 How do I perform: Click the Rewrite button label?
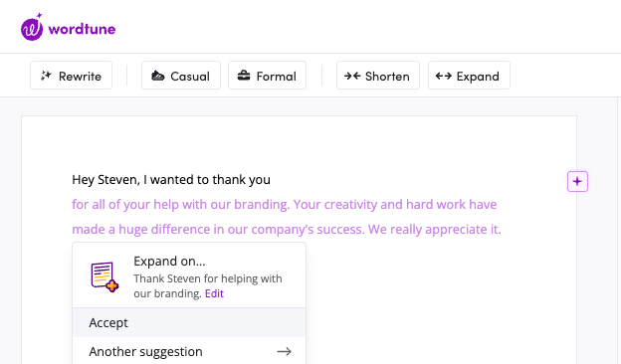pyautogui.click(x=80, y=76)
